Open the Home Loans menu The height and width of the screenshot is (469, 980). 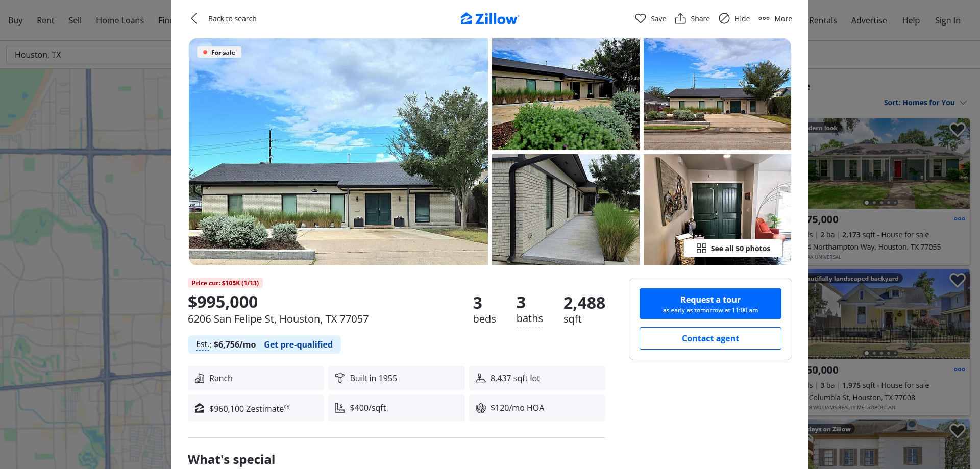120,20
